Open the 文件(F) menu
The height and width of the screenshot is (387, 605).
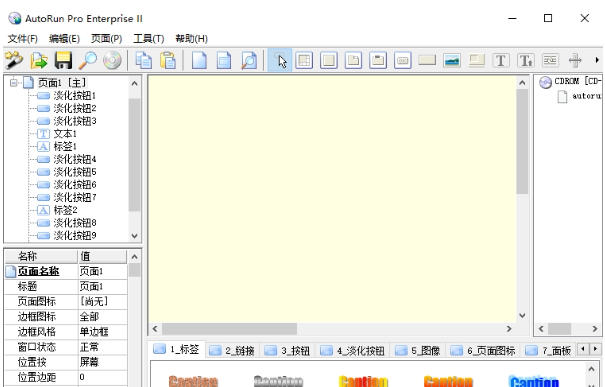[22, 39]
